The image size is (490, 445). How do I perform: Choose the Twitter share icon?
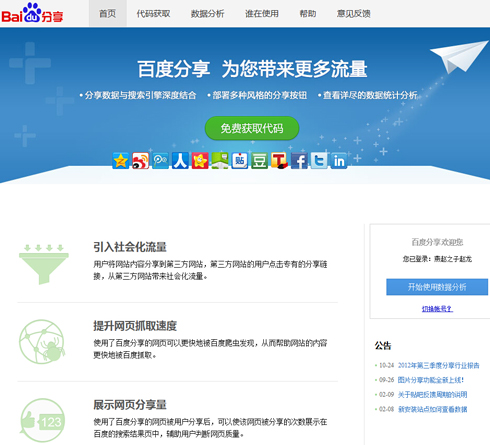coord(319,161)
